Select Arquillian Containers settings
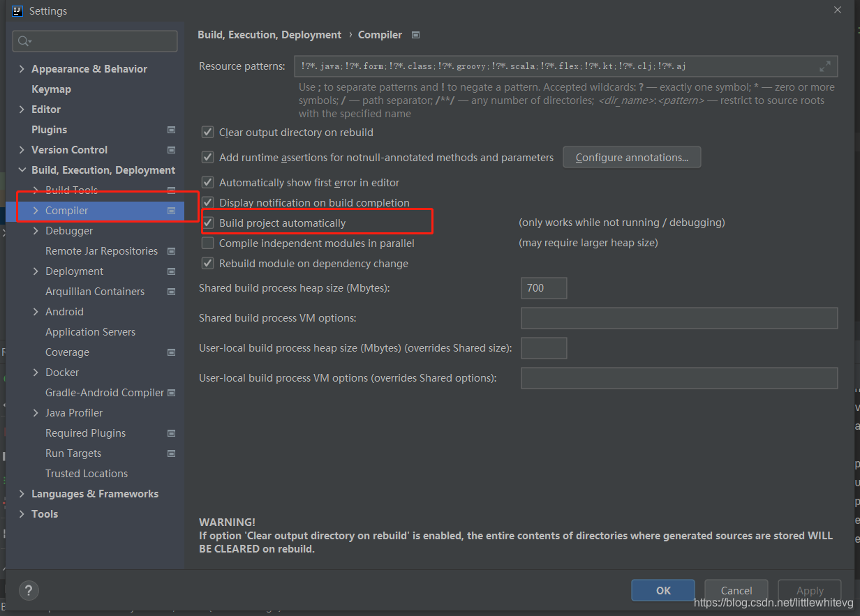Screen dimensions: 860x616 coord(95,292)
